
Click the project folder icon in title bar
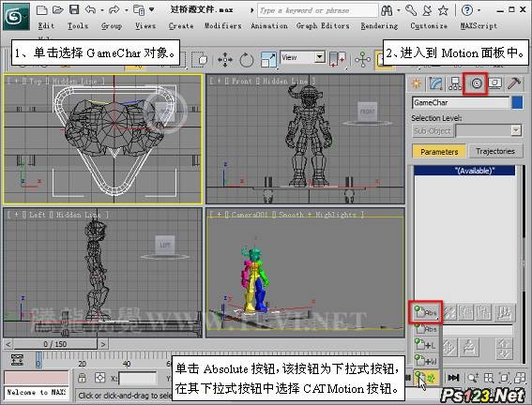pyautogui.click(x=139, y=10)
